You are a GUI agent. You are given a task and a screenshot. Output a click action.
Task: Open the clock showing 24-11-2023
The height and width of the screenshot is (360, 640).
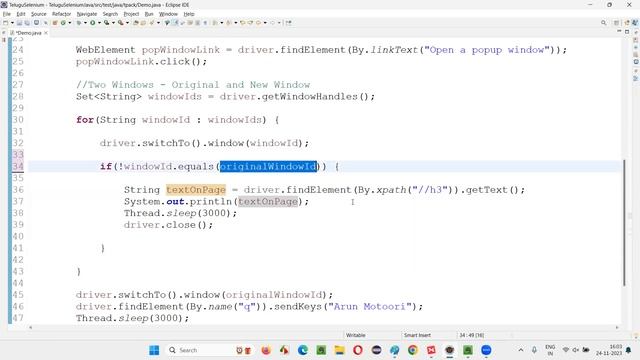609,350
